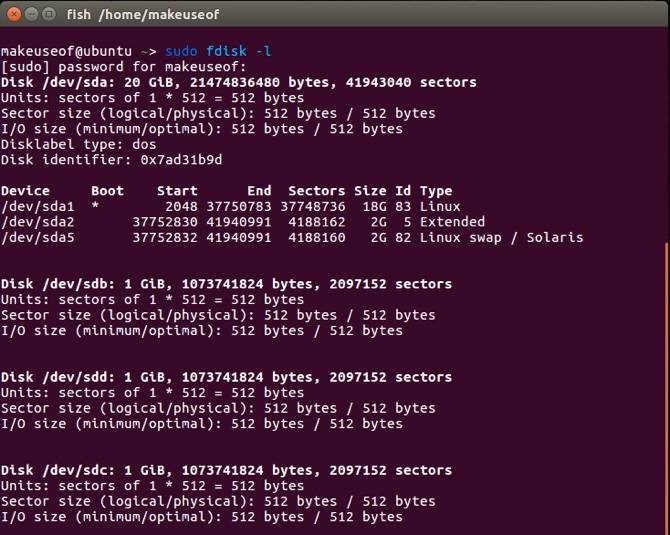The image size is (670, 535).
Task: Select the Disk /dev/sda header line
Action: [238, 82]
